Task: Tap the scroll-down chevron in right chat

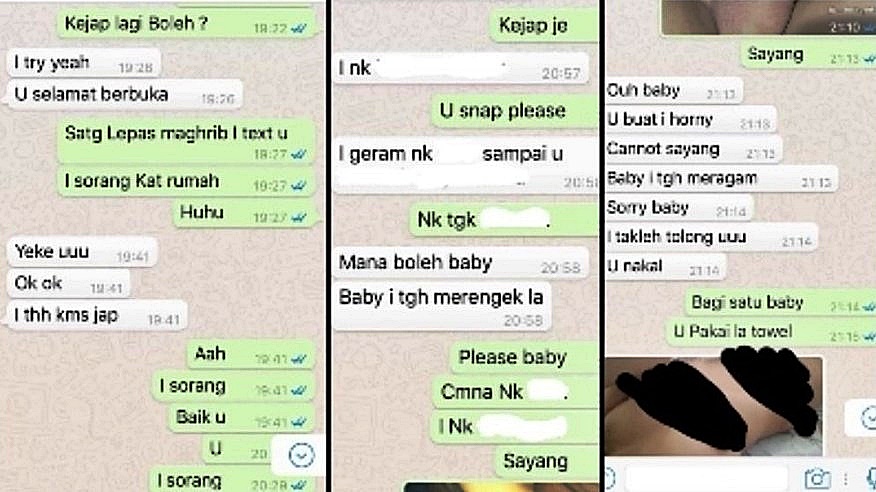Action: click(x=867, y=418)
